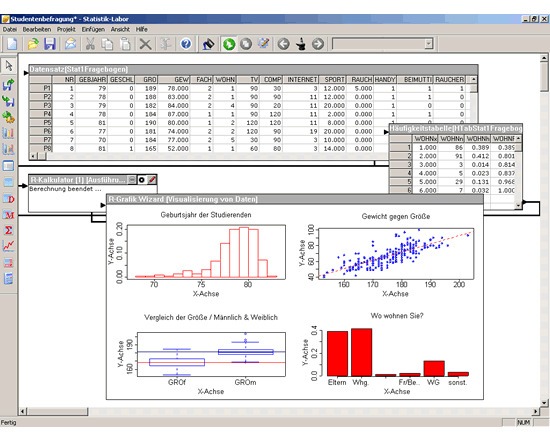
Task: Cut selection with the scissors icon
Action: tap(90, 44)
